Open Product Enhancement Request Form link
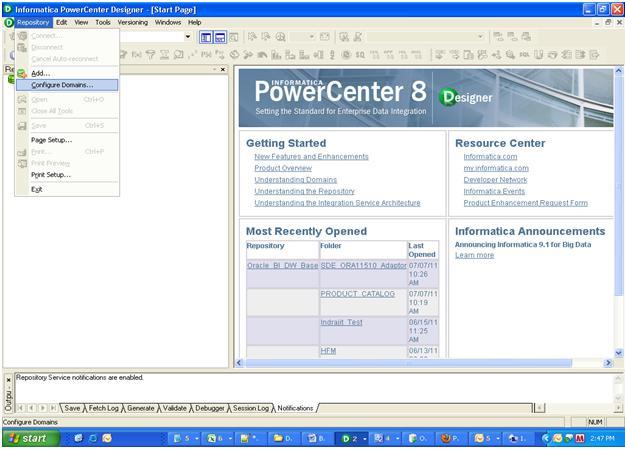 tap(525, 203)
